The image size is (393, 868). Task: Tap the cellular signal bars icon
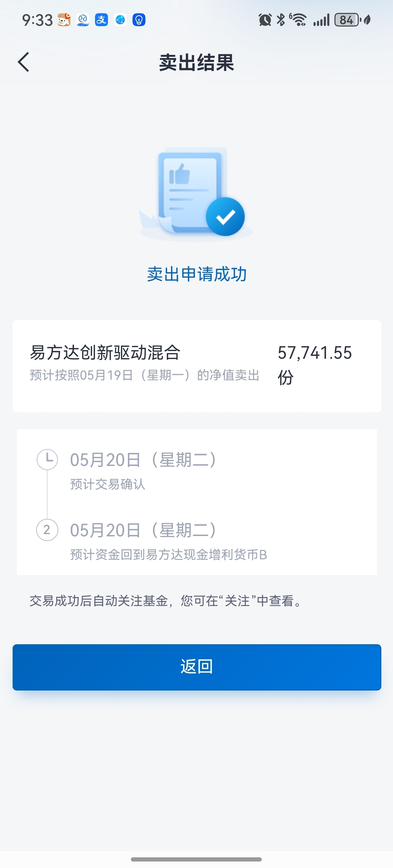321,20
